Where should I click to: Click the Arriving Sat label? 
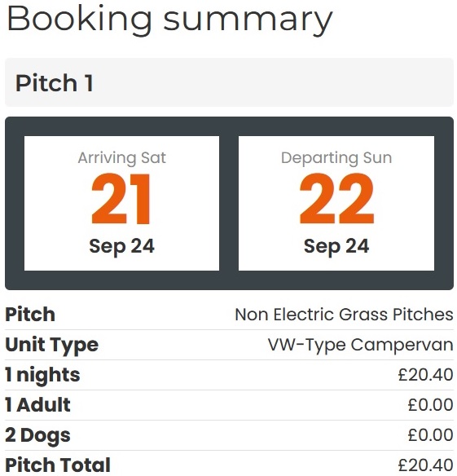pos(121,158)
